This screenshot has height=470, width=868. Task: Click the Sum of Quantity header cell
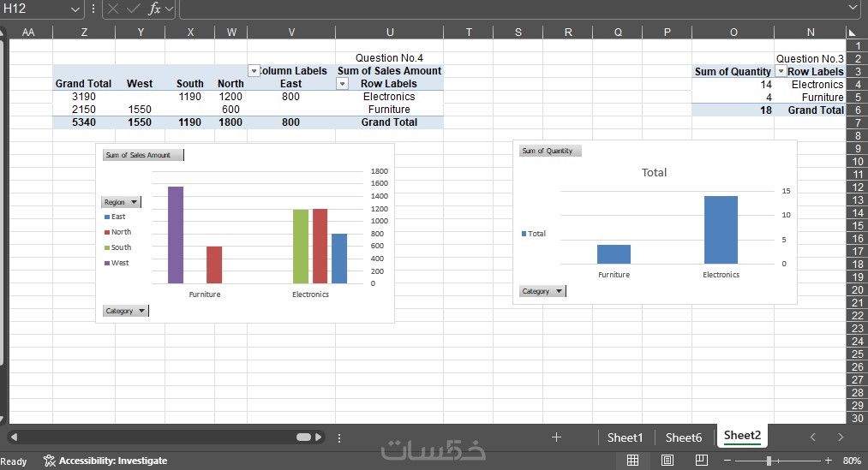pyautogui.click(x=733, y=71)
